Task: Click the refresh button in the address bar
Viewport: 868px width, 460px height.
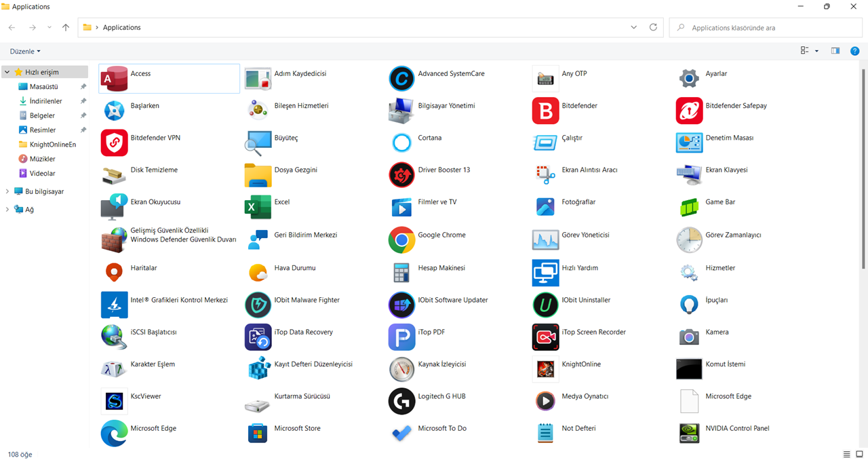Action: [x=653, y=27]
